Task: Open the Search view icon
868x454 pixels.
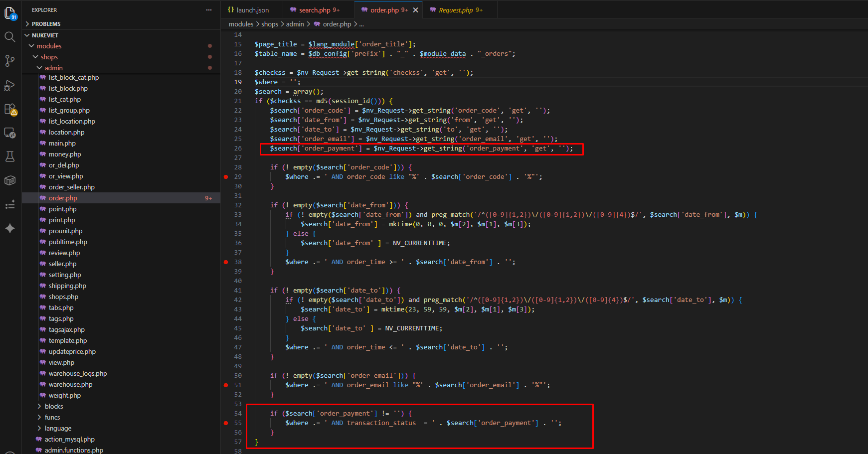Action: 10,37
